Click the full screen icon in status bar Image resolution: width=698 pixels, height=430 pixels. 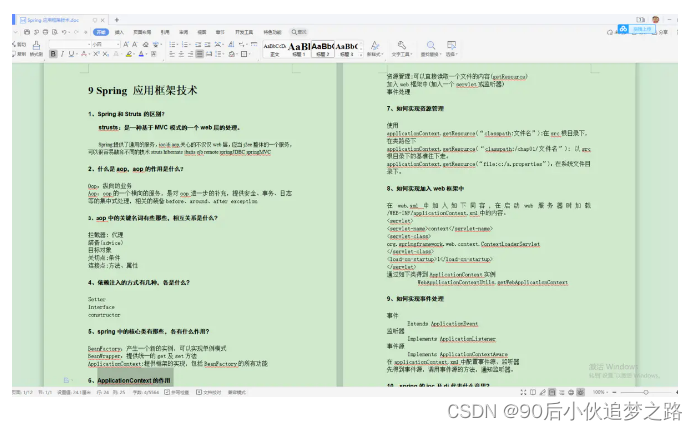(524, 392)
